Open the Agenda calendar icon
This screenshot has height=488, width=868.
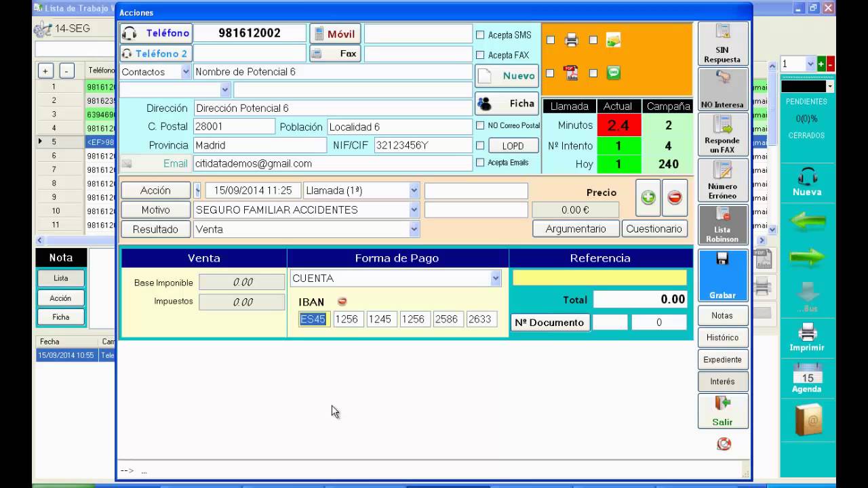807,374
